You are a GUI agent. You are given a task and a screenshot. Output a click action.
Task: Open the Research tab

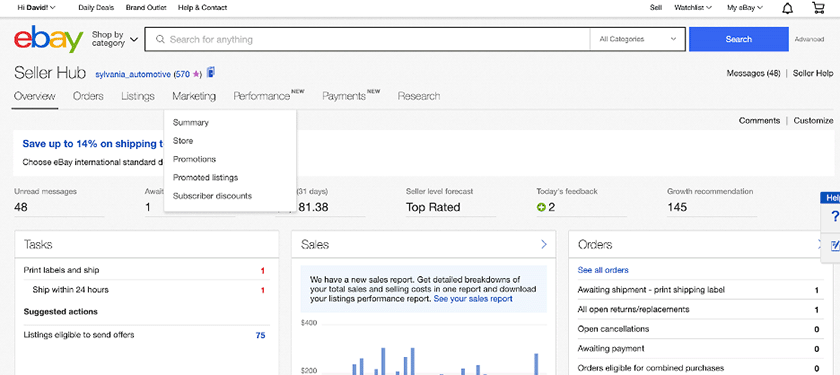coord(419,96)
